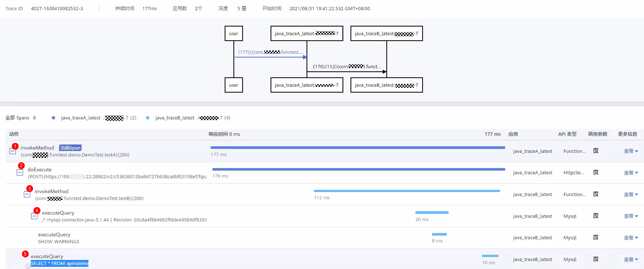Select the SELECT * FROM apmdemo query text
The image size is (644, 269).
(x=59, y=264)
